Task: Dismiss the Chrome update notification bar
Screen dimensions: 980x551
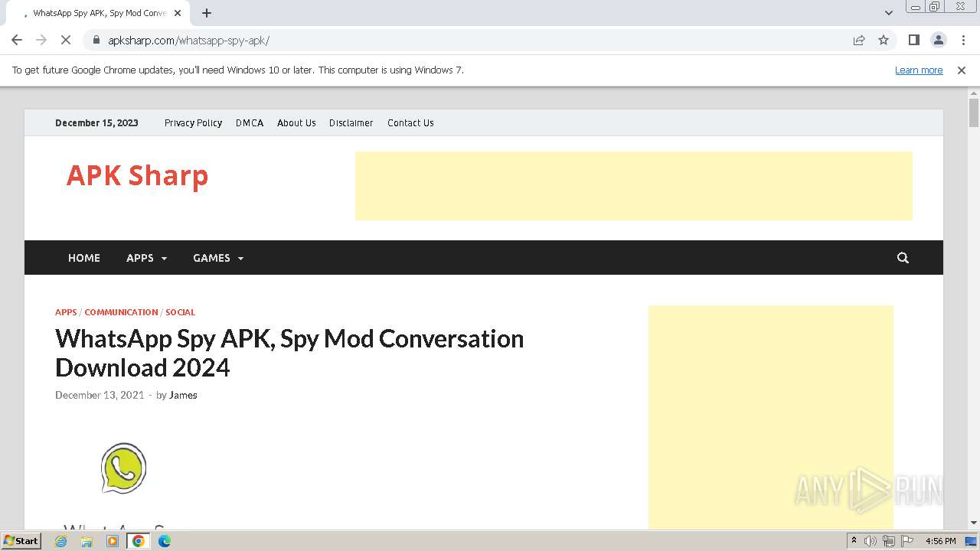Action: 962,70
